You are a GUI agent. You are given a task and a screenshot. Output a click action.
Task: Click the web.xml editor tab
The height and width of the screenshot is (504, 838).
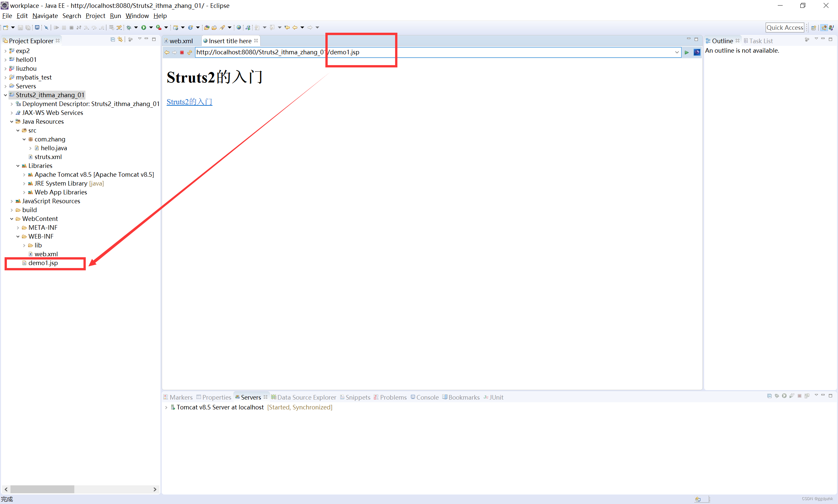[180, 41]
